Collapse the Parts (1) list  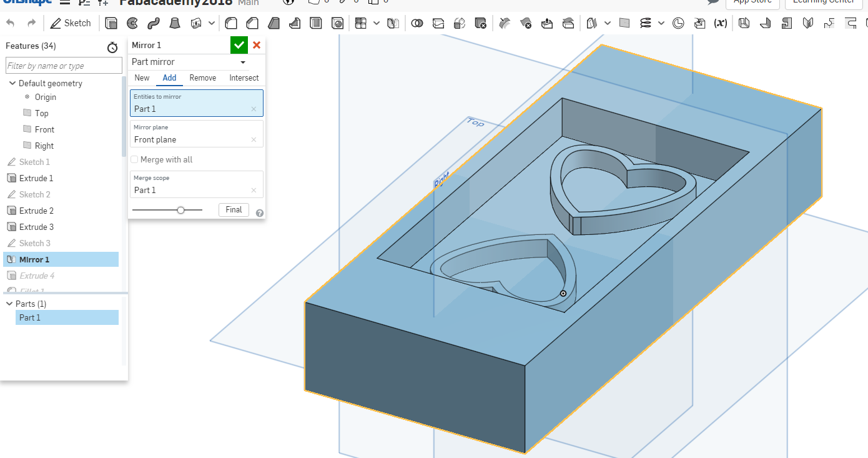[9, 304]
